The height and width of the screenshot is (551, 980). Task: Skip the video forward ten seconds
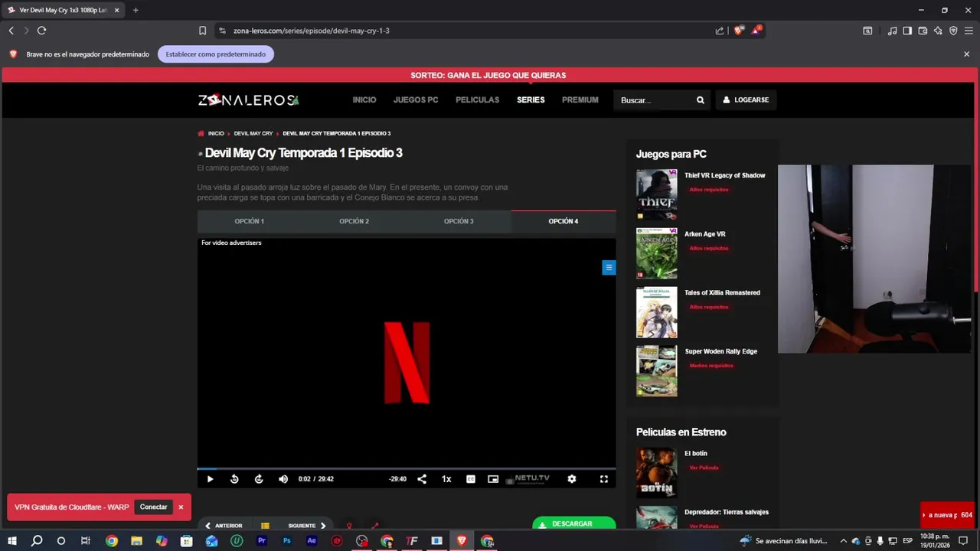pos(259,479)
